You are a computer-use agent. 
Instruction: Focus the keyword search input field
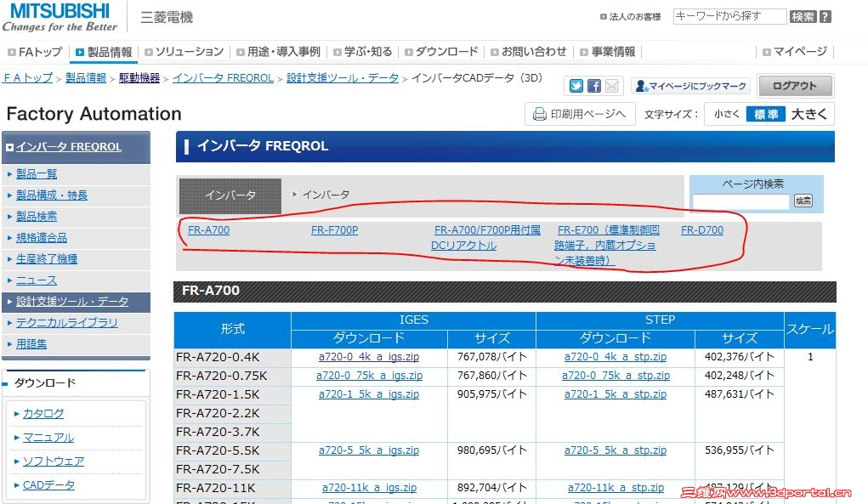pyautogui.click(x=729, y=17)
